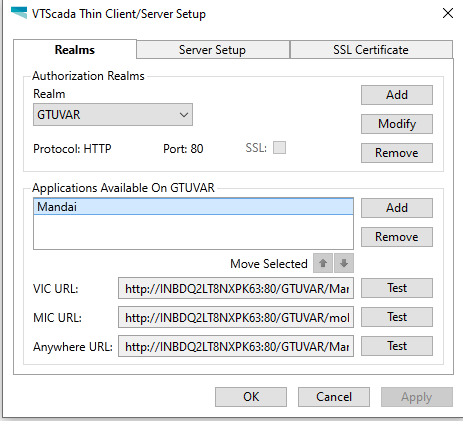Viewport: 463px width, 421px height.
Task: Add an application to GTUVAR
Action: (397, 208)
